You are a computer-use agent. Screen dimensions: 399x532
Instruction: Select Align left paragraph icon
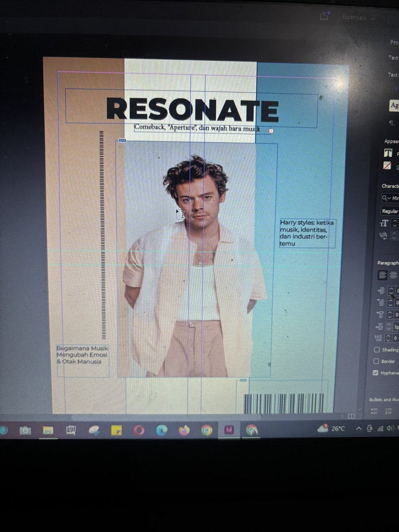click(382, 275)
